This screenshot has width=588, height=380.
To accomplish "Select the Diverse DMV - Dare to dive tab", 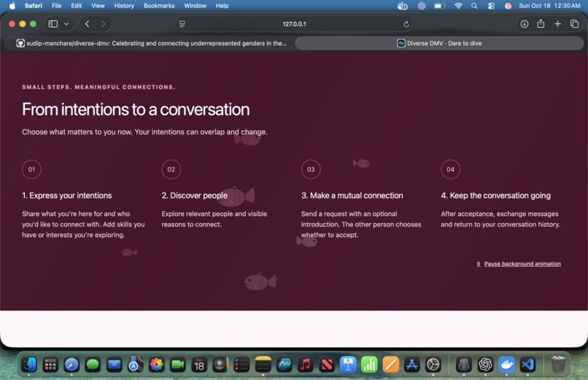I will point(439,43).
